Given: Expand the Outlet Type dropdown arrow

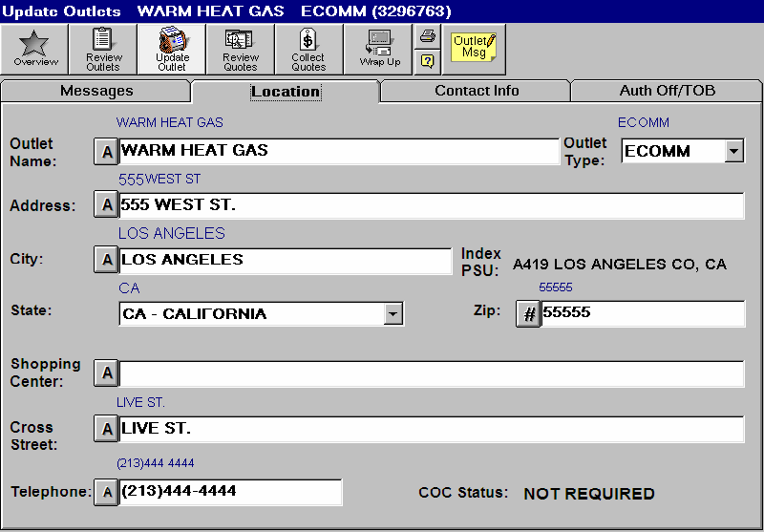Looking at the screenshot, I should pyautogui.click(x=733, y=151).
